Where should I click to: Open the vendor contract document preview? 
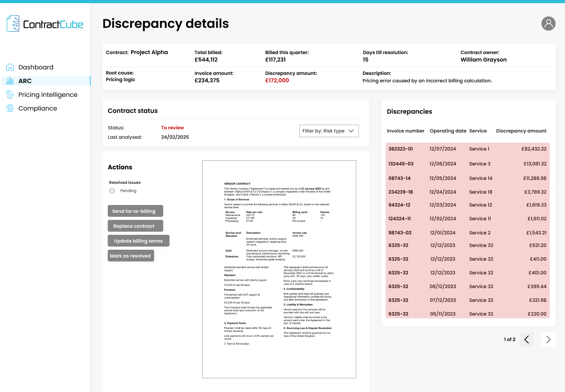pos(279,269)
